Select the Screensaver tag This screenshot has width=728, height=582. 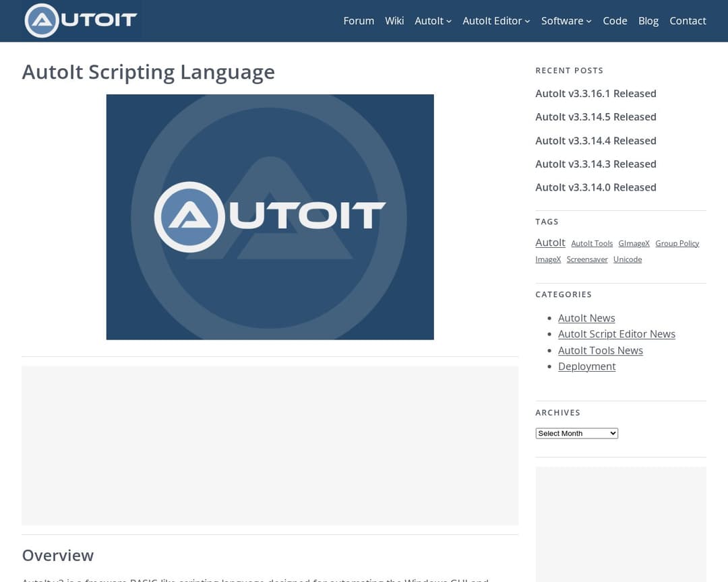point(586,259)
